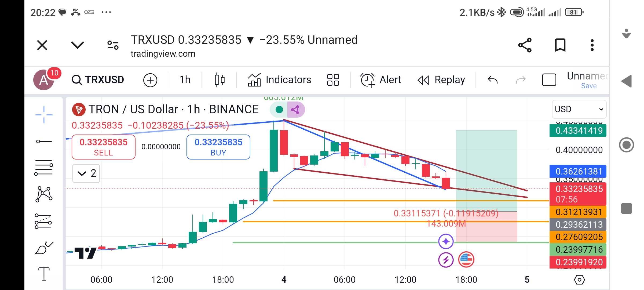Image resolution: width=644 pixels, height=290 pixels.
Task: Click the BUY price button
Action: pyautogui.click(x=218, y=147)
